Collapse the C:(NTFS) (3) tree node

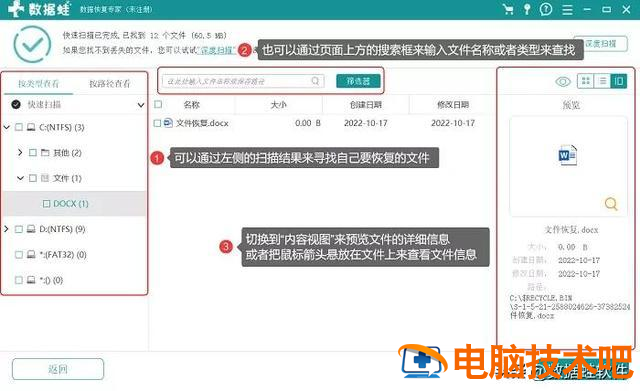point(7,127)
